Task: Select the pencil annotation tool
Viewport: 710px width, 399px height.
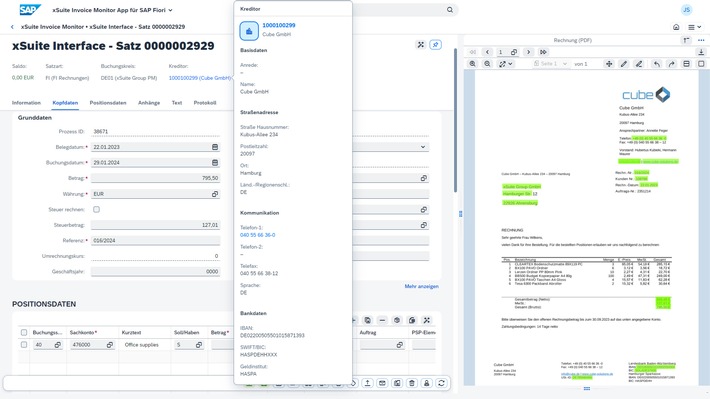Action: pos(624,64)
